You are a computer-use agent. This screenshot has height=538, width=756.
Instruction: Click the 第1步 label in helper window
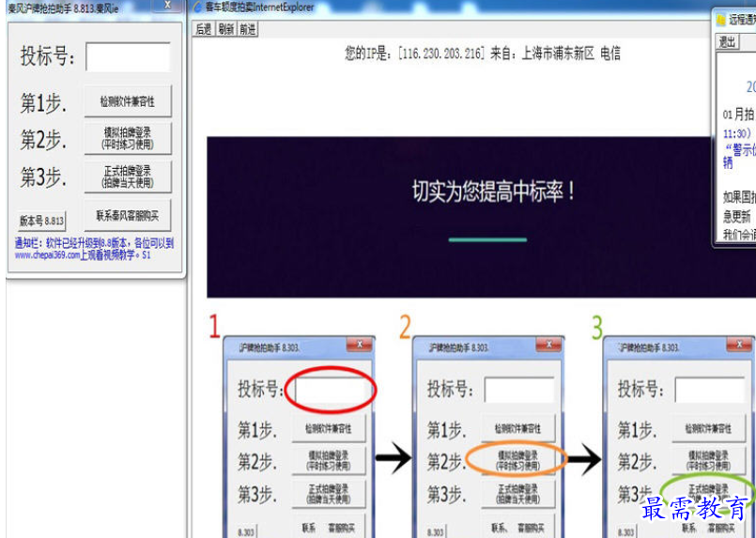pos(43,102)
